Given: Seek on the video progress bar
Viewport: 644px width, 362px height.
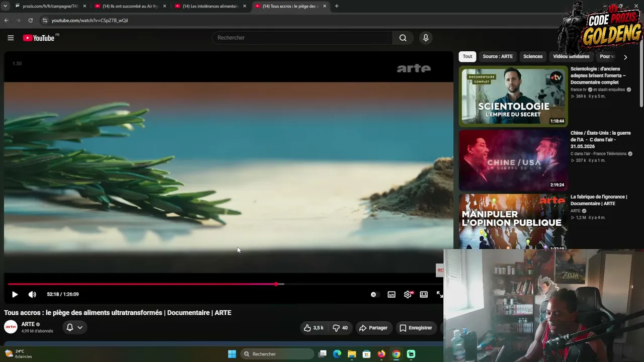Looking at the screenshot, I should point(225,284).
